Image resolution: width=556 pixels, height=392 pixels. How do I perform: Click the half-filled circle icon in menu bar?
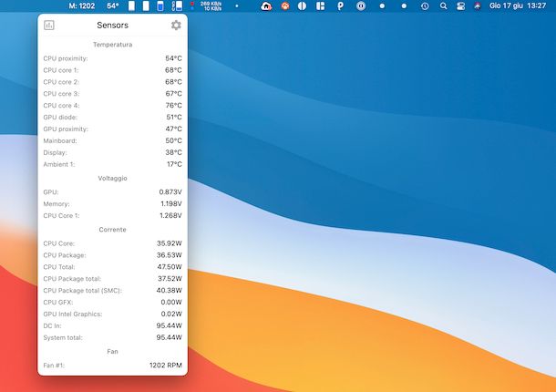click(302, 6)
